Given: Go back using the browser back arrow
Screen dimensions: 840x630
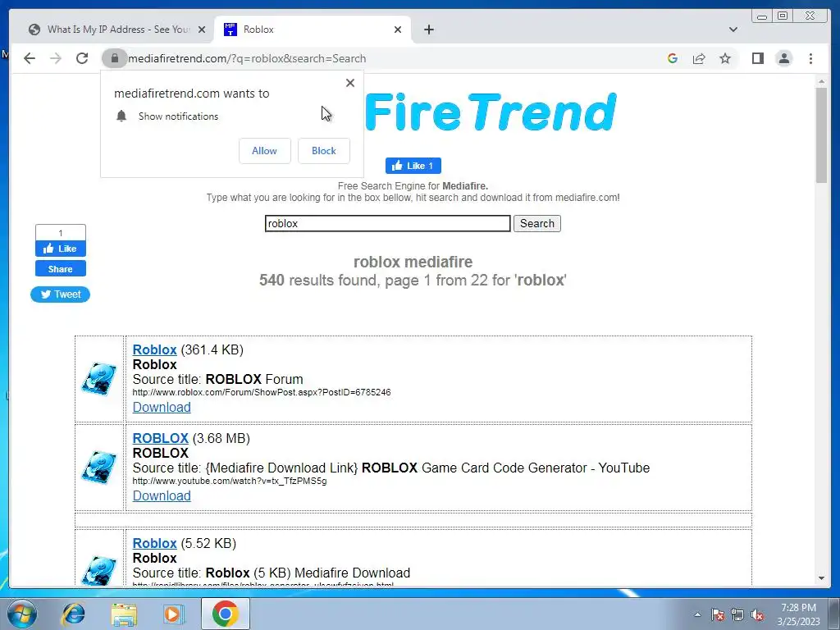Looking at the screenshot, I should point(30,58).
